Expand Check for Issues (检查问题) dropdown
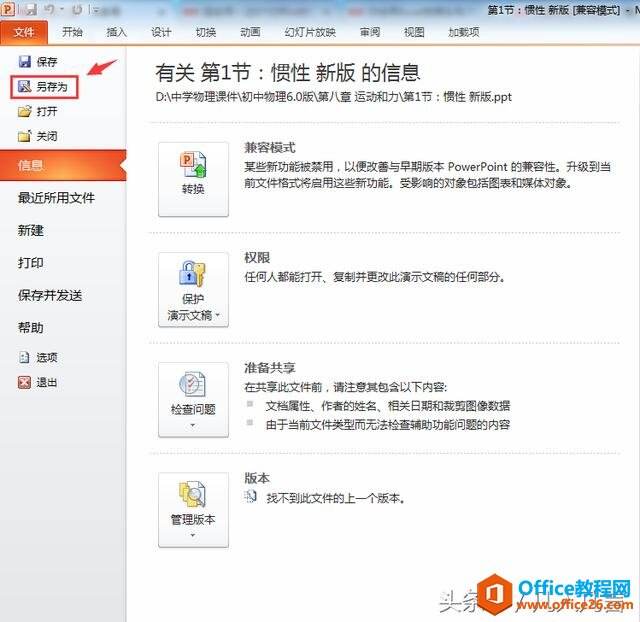The image size is (640, 622). tap(193, 400)
